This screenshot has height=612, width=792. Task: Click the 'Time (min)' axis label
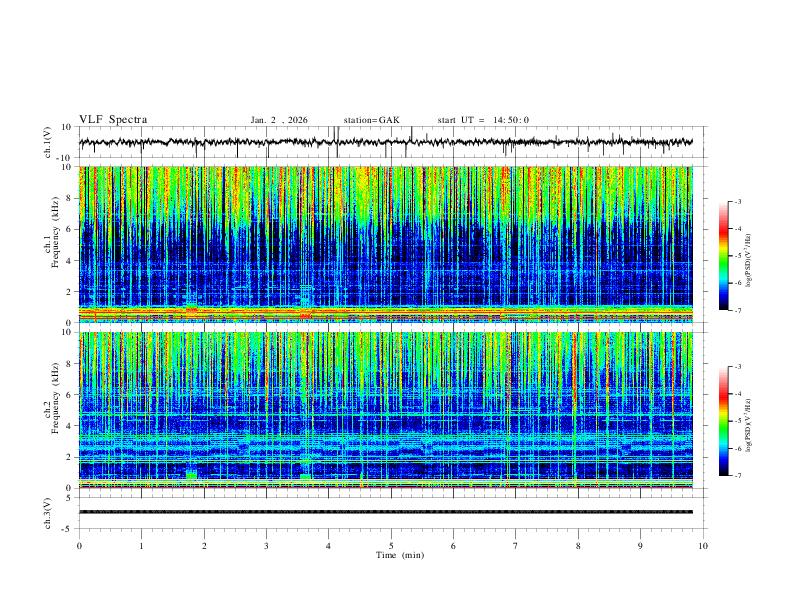[x=400, y=555]
